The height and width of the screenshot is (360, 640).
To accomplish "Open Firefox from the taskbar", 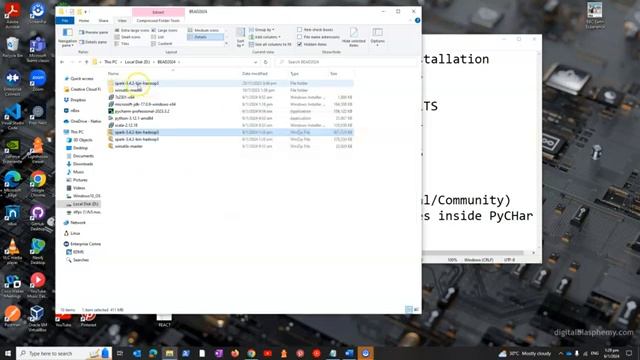I will 235,353.
